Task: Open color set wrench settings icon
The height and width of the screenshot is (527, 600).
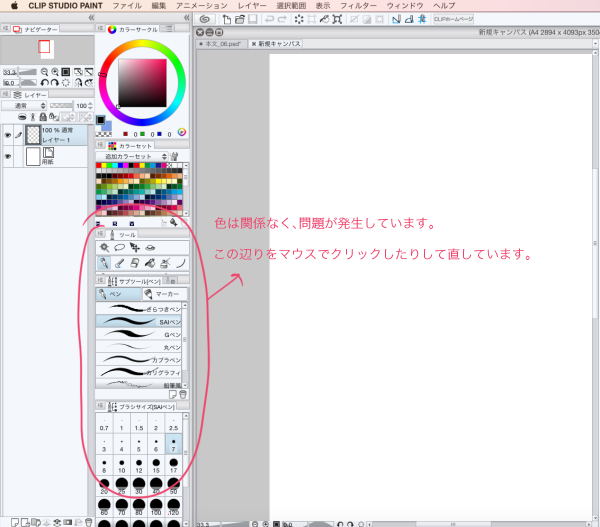Action: [174, 156]
